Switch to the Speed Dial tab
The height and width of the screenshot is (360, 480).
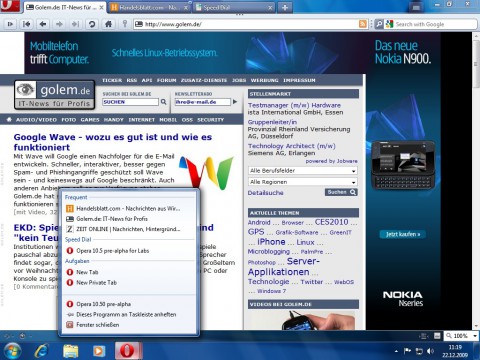tap(234, 7)
